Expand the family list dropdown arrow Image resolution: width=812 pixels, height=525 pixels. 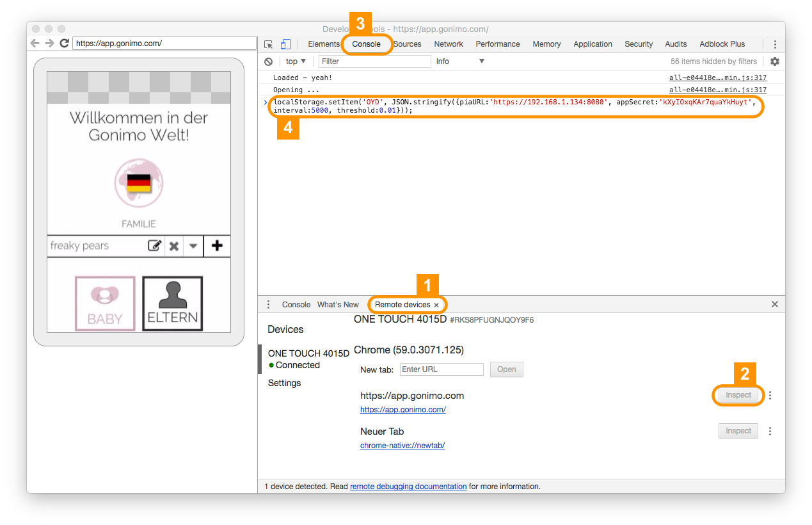(193, 246)
